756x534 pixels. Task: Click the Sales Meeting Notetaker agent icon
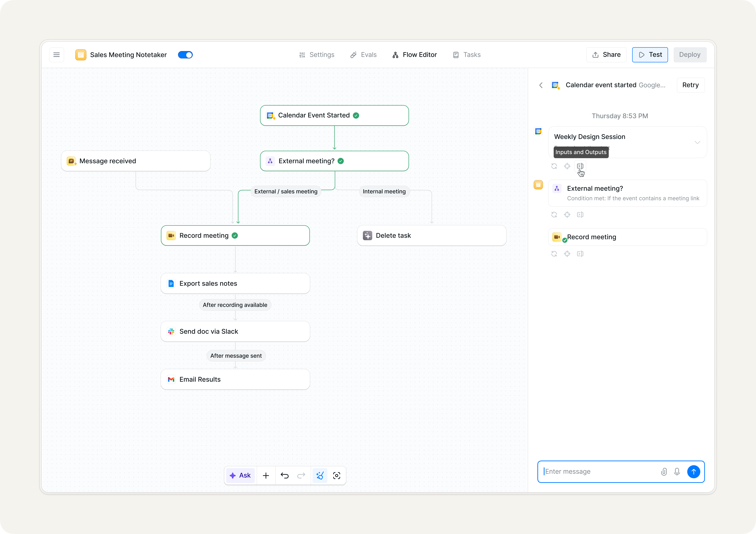[x=81, y=55]
